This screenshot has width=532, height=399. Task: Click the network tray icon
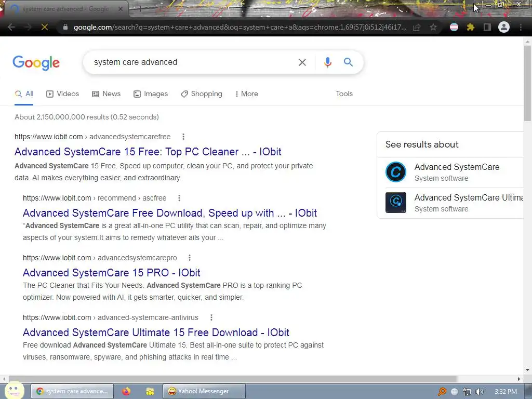pos(467,392)
